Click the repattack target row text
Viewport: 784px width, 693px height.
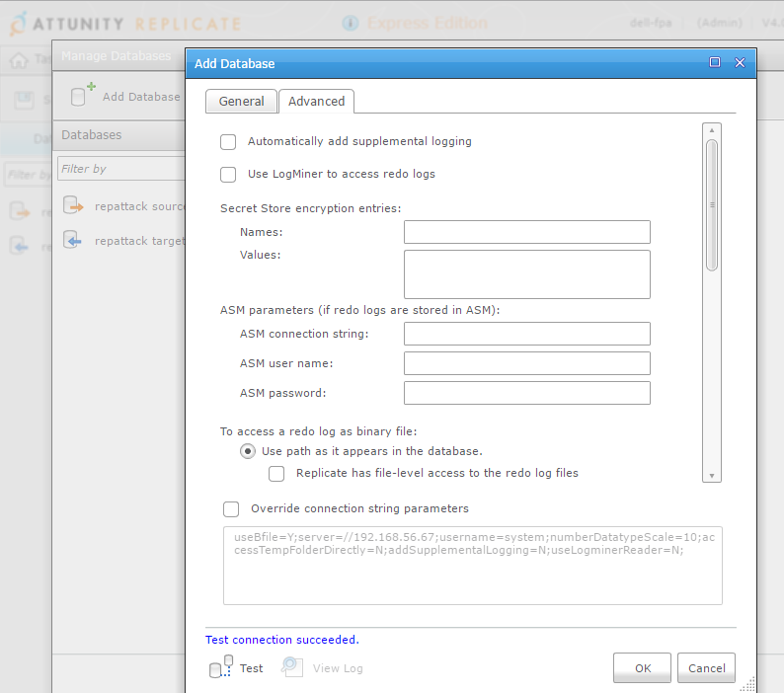click(139, 241)
